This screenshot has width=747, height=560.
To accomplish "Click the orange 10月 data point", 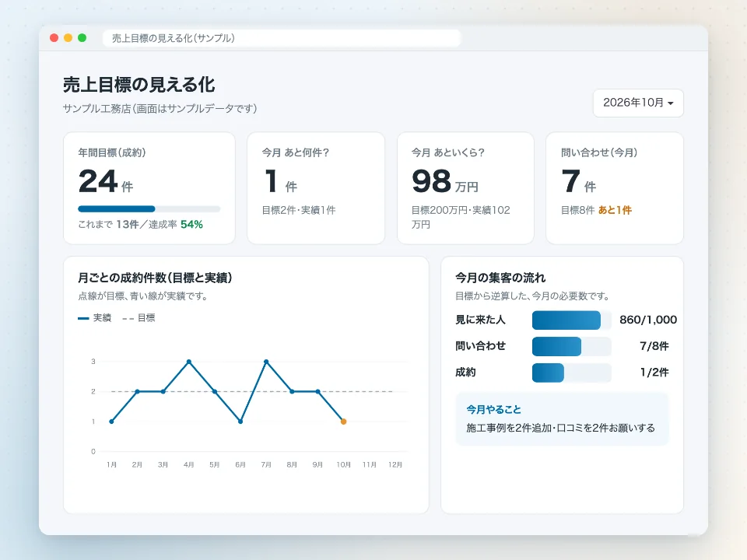I will tap(343, 422).
